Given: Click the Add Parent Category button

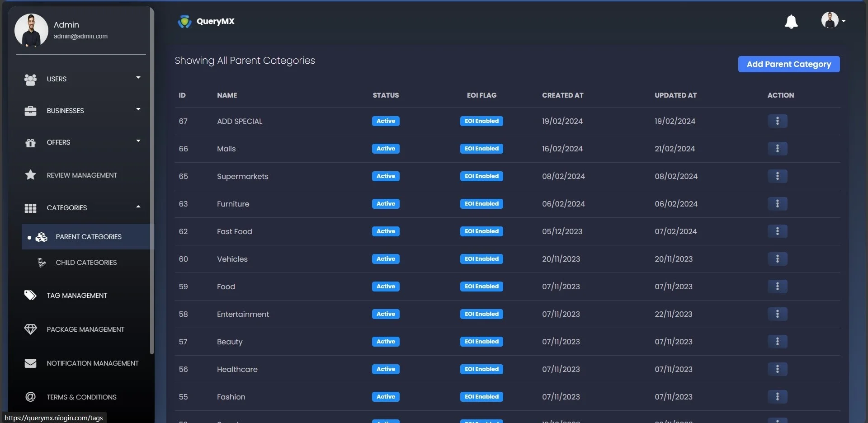Looking at the screenshot, I should (788, 64).
